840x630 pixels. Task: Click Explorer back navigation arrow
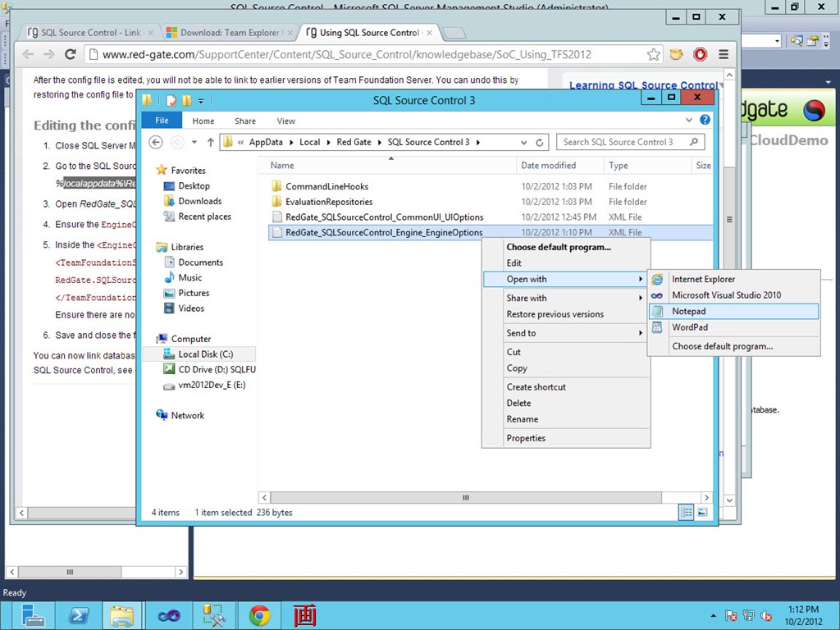point(155,142)
